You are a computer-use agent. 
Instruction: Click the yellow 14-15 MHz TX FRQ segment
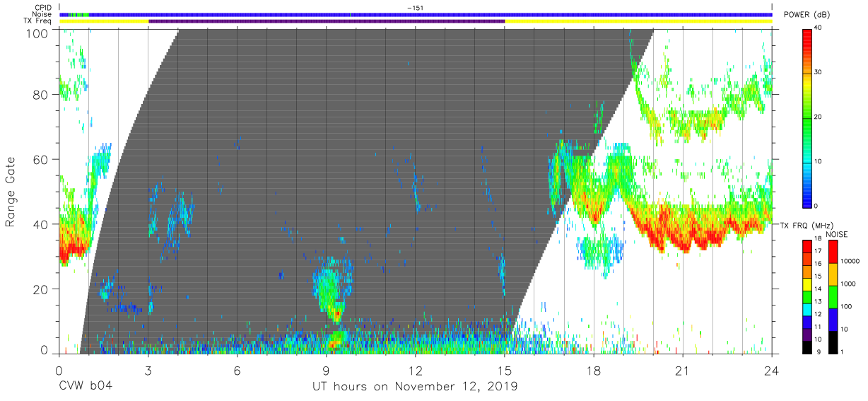tap(807, 284)
